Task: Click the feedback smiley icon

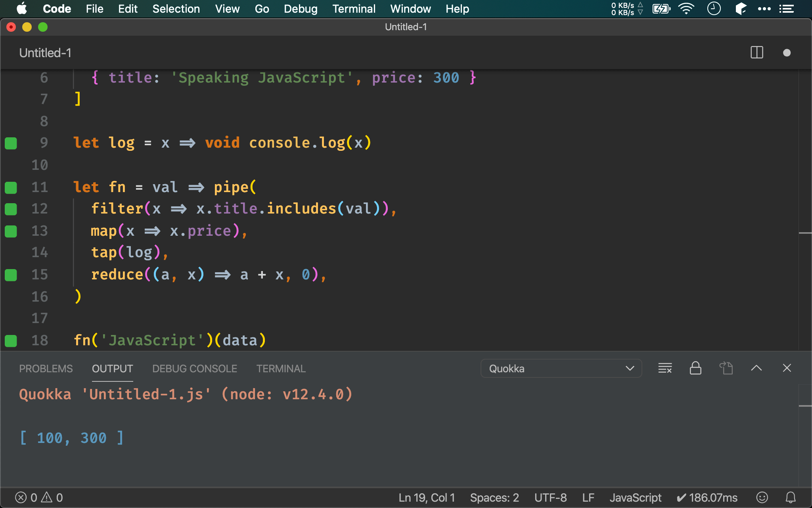Action: point(762,497)
